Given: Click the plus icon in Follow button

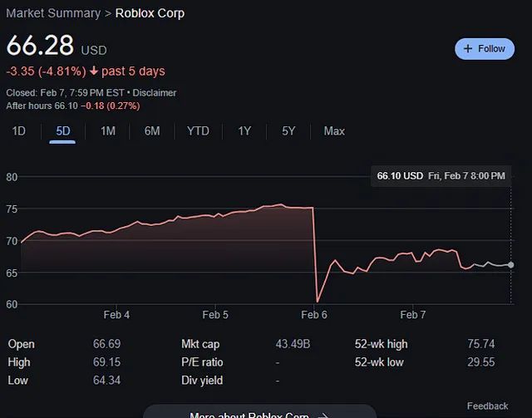Looking at the screenshot, I should coord(468,48).
